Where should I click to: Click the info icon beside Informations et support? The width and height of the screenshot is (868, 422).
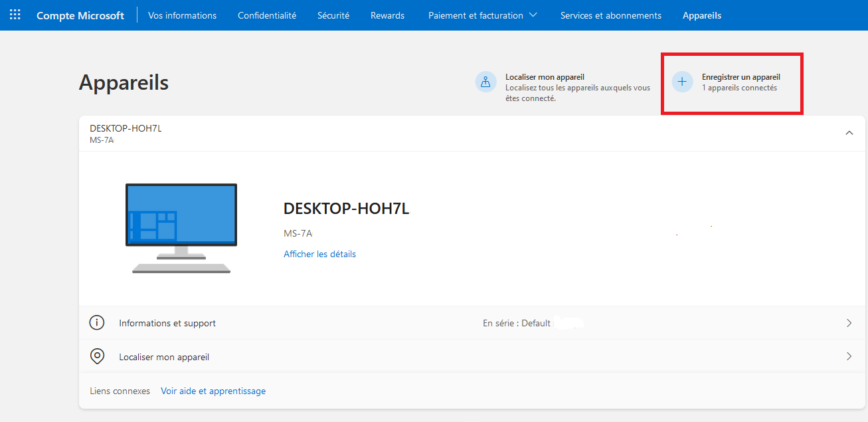point(97,323)
